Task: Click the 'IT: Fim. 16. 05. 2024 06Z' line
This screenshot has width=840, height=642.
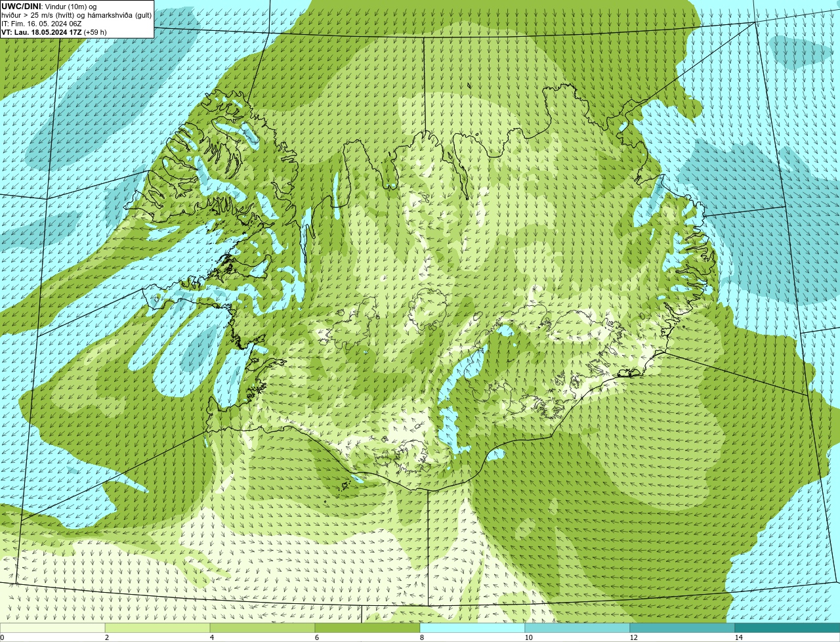Action: (x=41, y=24)
